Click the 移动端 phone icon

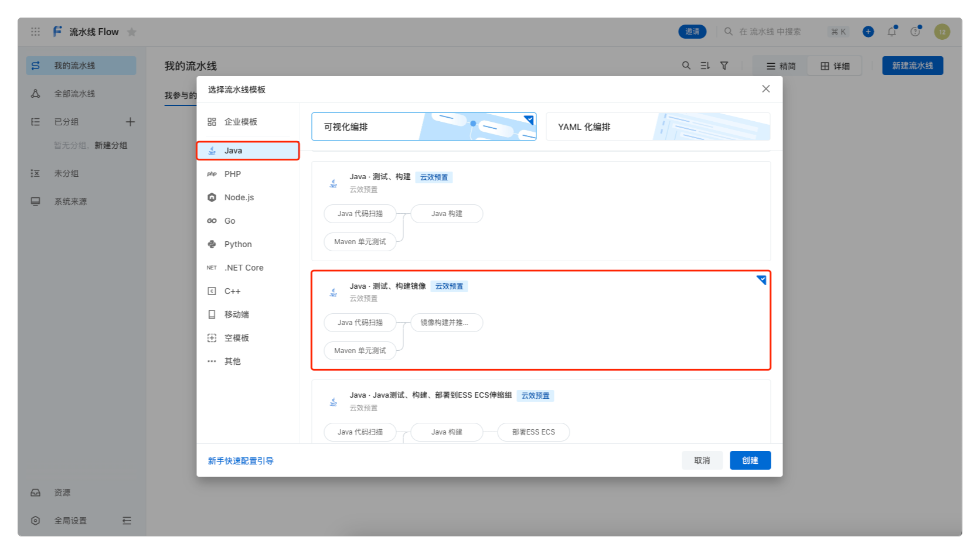(212, 314)
